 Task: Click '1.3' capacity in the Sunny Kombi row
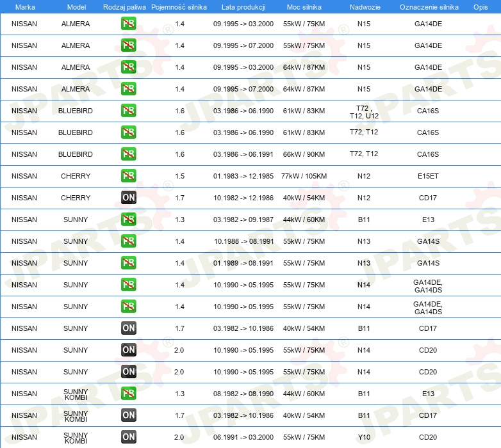[x=179, y=394]
